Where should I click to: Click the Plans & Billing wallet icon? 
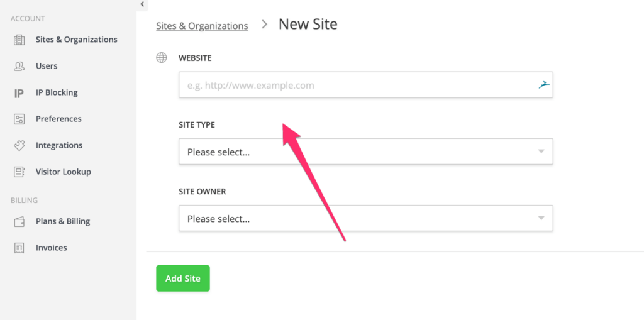(19, 222)
